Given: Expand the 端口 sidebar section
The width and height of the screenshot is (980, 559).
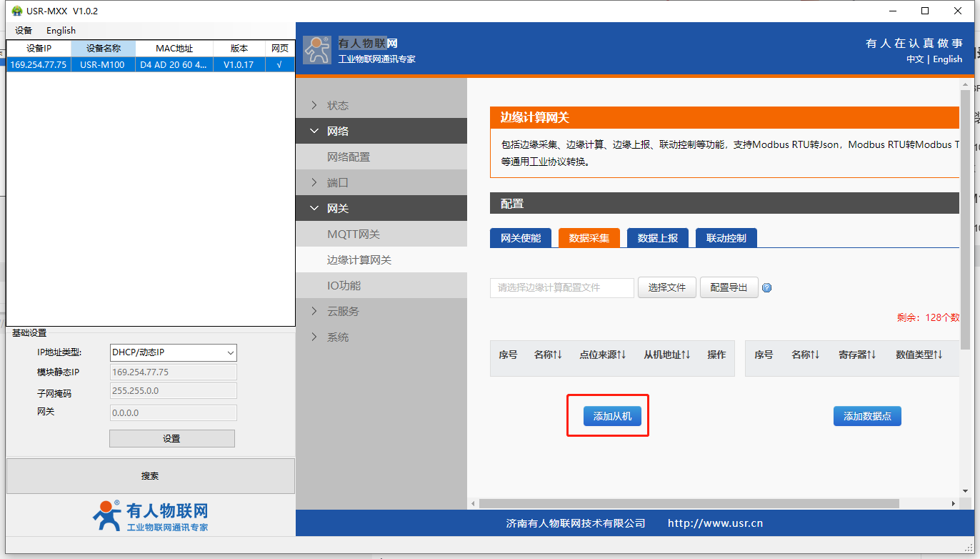Looking at the screenshot, I should point(381,183).
